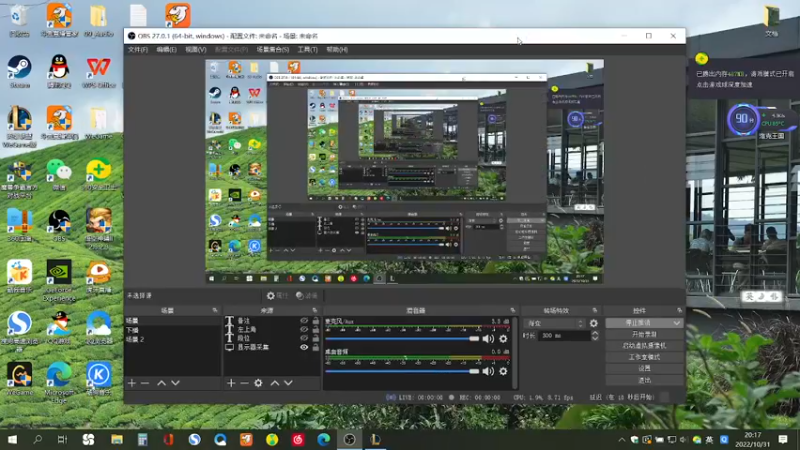
Task: Click the Windows Start button
Action: pos(12,439)
